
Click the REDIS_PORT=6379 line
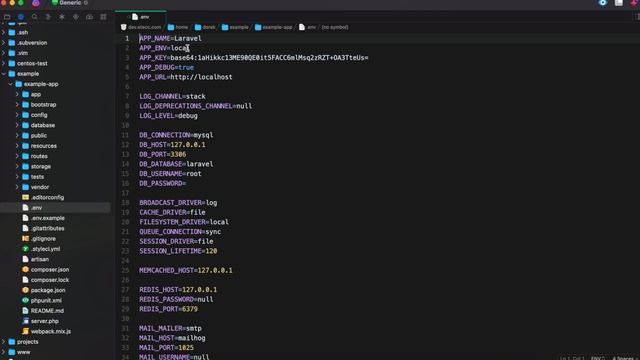(x=168, y=309)
